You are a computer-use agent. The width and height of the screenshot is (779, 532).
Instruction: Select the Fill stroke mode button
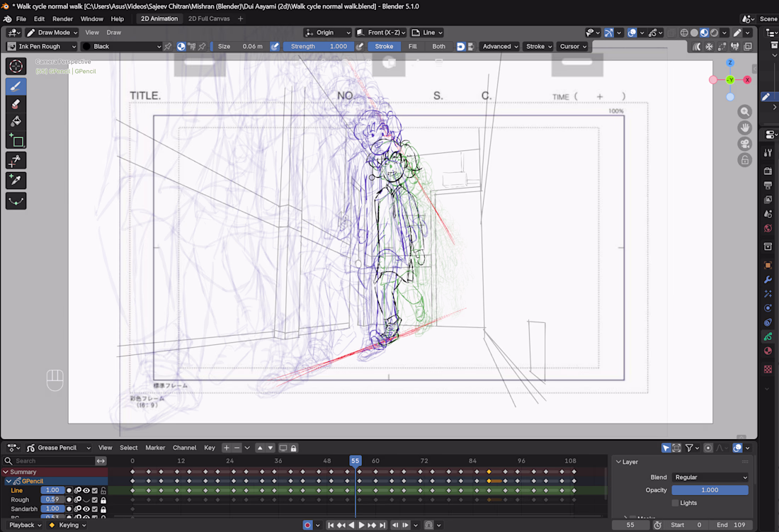[x=412, y=46]
